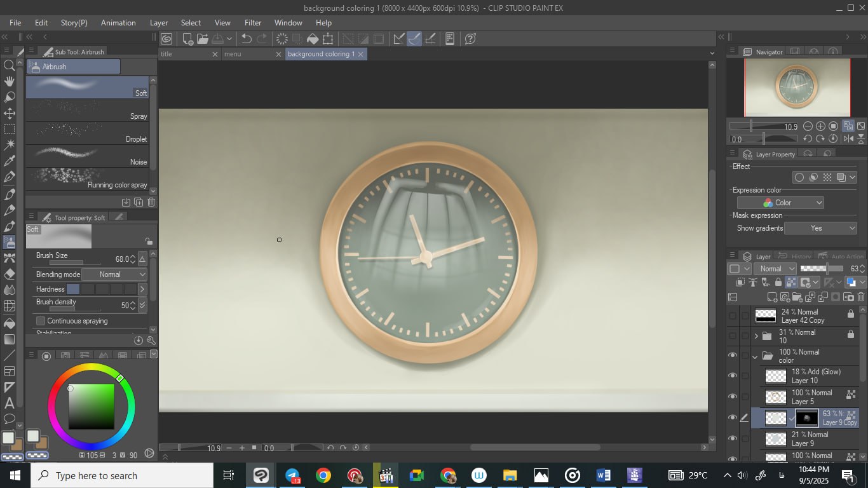Select the Auto select magic wand tool
Viewport: 868px width, 488px height.
(10, 145)
